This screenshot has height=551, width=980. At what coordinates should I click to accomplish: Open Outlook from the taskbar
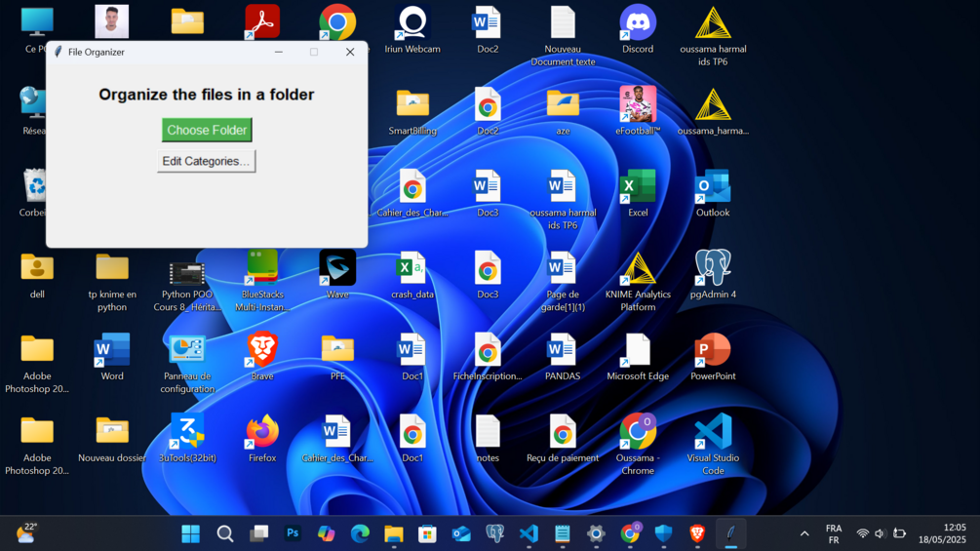click(461, 533)
